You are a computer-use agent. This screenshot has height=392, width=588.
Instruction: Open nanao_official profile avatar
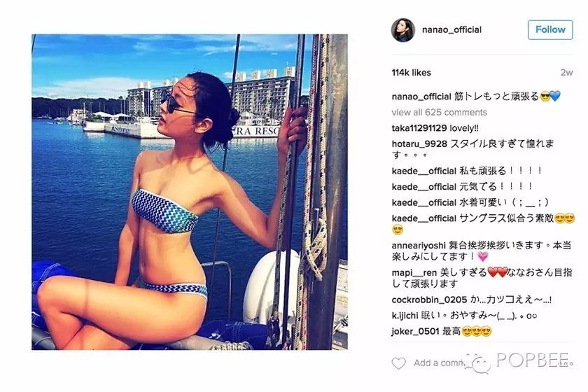coord(402,29)
